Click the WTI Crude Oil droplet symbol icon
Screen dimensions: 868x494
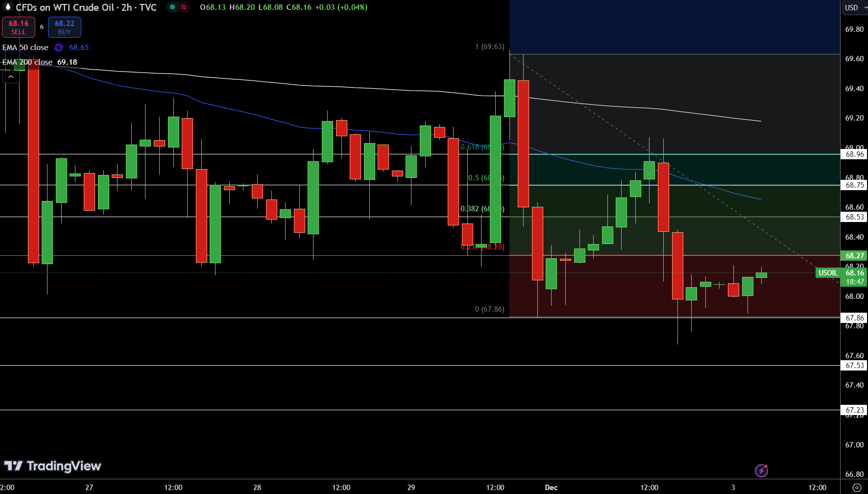coord(7,7)
